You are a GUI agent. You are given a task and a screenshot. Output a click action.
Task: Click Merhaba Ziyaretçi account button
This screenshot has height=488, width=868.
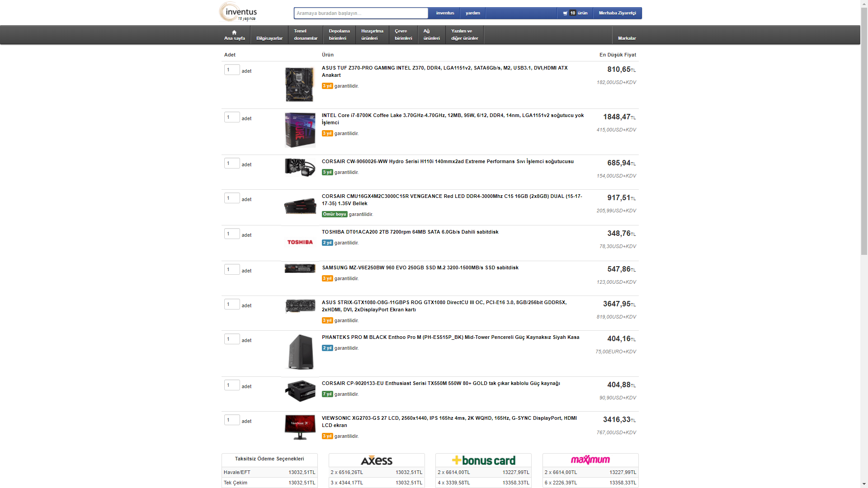[617, 13]
